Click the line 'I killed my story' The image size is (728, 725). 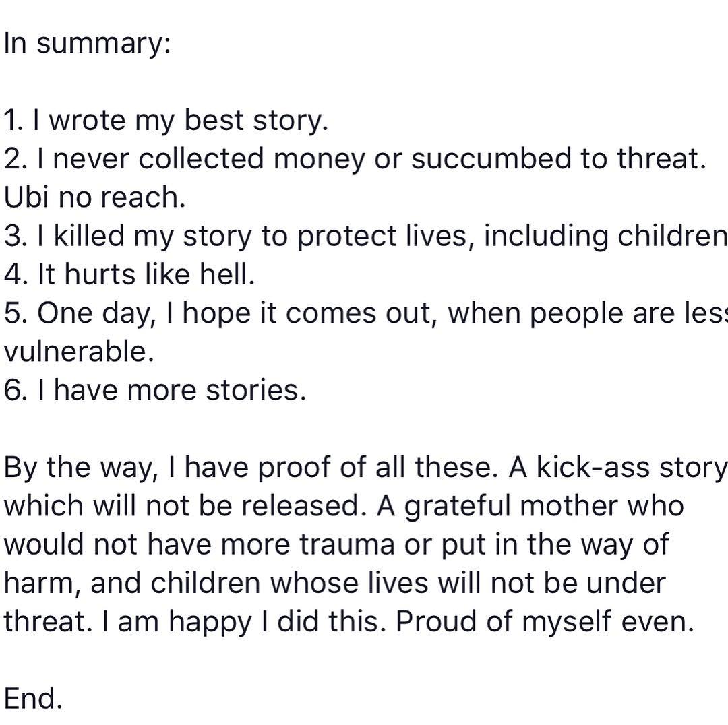pos(366,237)
